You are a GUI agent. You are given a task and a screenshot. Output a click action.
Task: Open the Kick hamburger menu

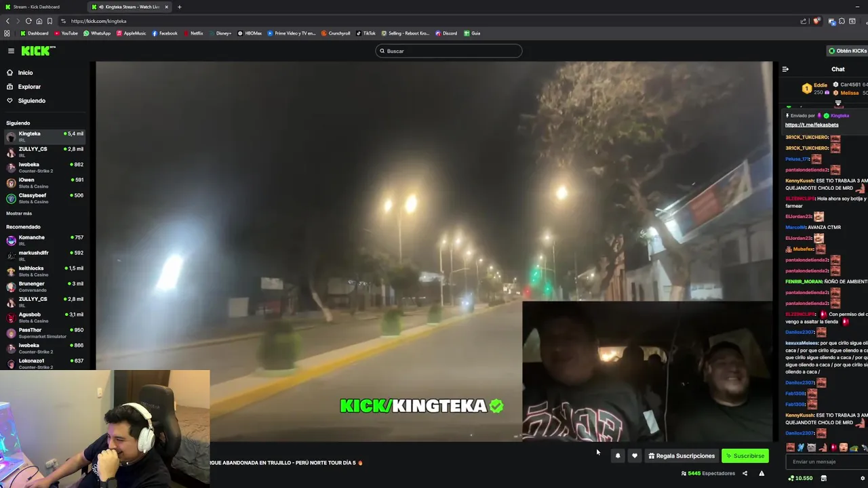tap(11, 51)
